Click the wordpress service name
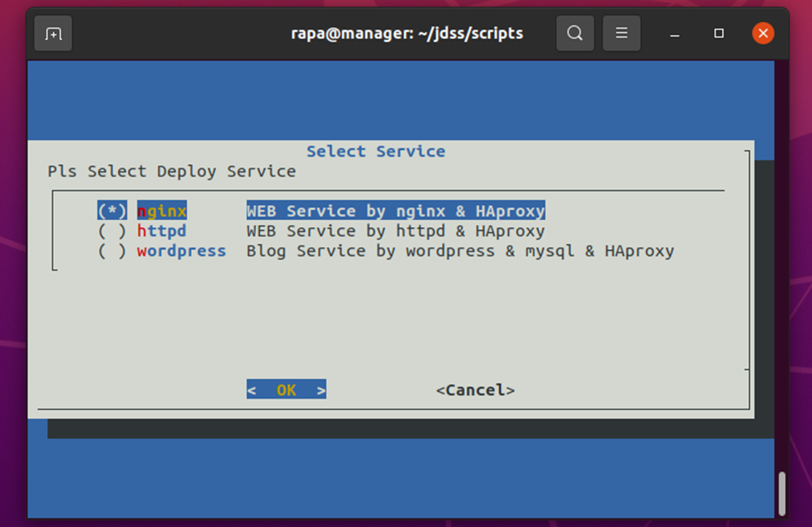Image resolution: width=812 pixels, height=527 pixels. (182, 251)
